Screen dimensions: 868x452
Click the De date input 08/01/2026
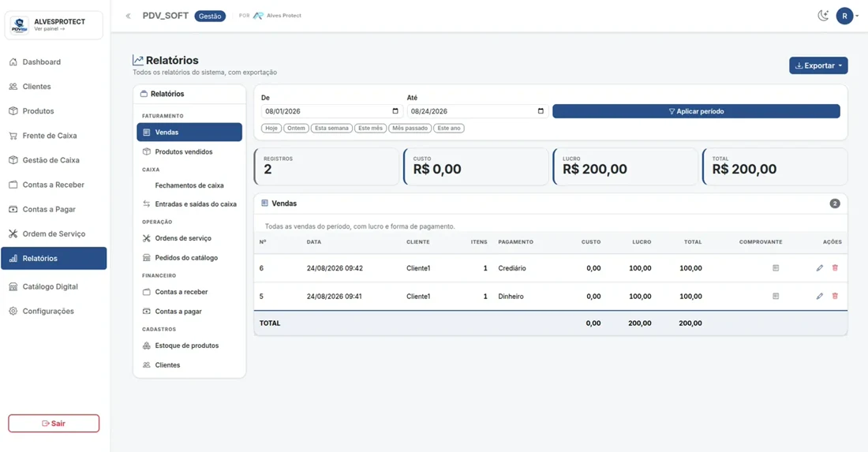(332, 111)
